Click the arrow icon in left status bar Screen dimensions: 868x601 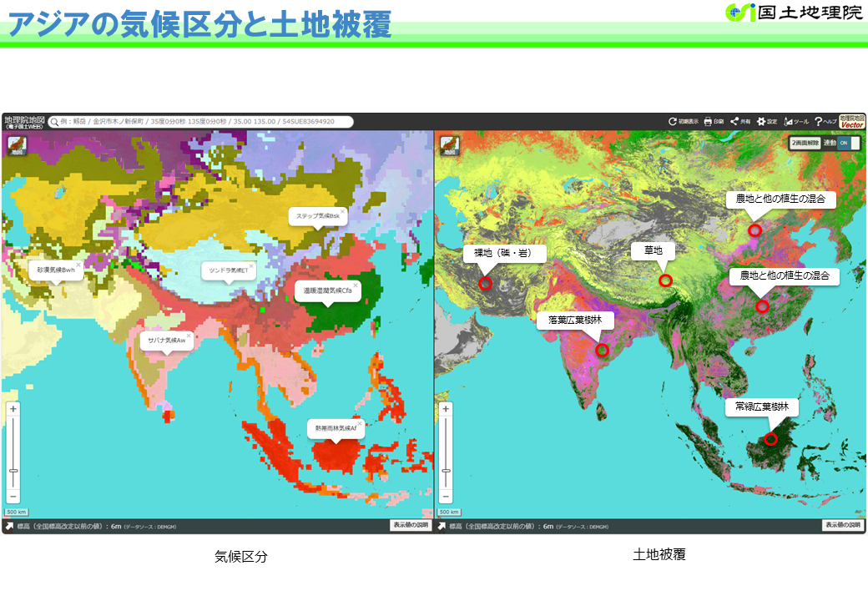[9, 526]
